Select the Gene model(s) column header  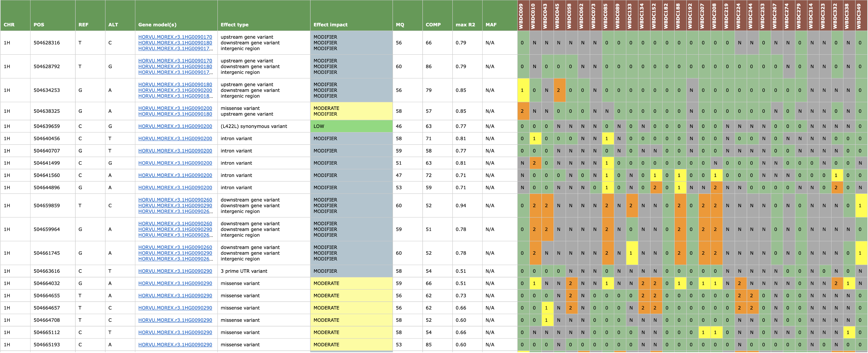tap(157, 25)
